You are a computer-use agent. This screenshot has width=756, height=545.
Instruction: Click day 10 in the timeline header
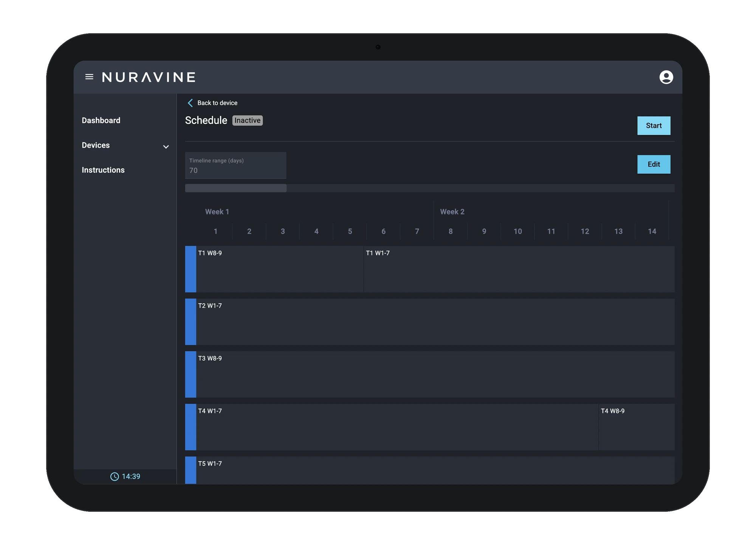518,232
